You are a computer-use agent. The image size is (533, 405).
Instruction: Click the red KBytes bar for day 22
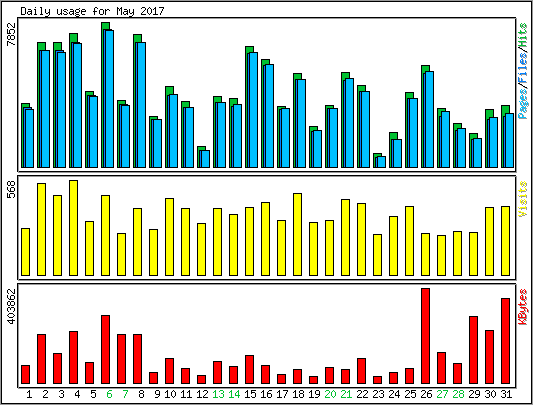click(361, 371)
